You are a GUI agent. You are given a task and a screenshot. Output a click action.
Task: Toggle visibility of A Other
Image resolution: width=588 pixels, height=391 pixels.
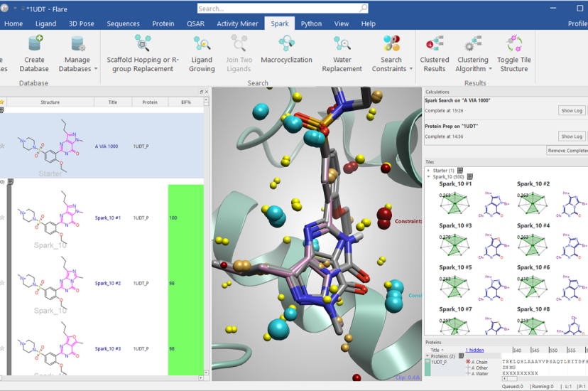tap(468, 368)
